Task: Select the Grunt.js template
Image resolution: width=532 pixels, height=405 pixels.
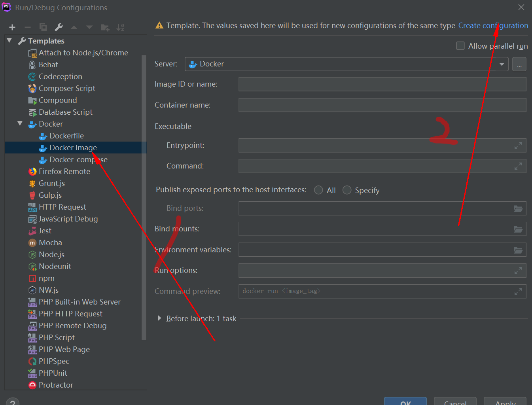Action: point(75,184)
